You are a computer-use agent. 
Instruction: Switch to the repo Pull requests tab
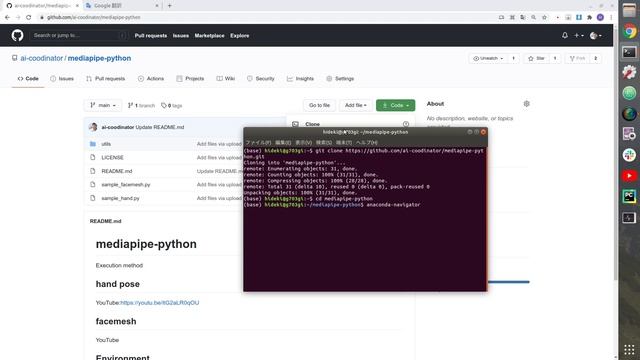point(105,78)
